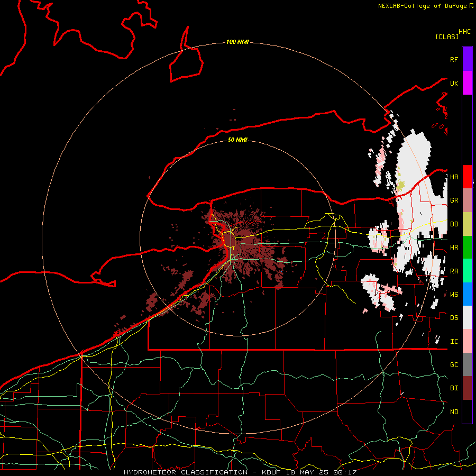Click the [CLAS] units label

tap(447, 36)
